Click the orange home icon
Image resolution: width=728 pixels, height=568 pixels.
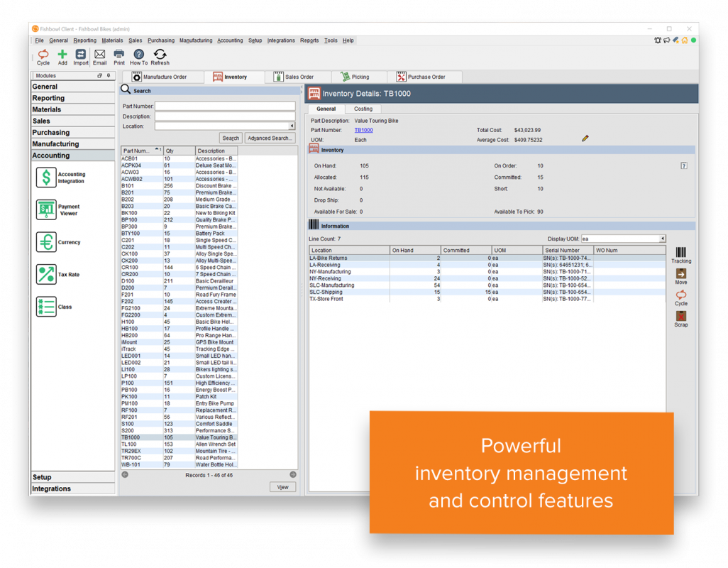[685, 40]
